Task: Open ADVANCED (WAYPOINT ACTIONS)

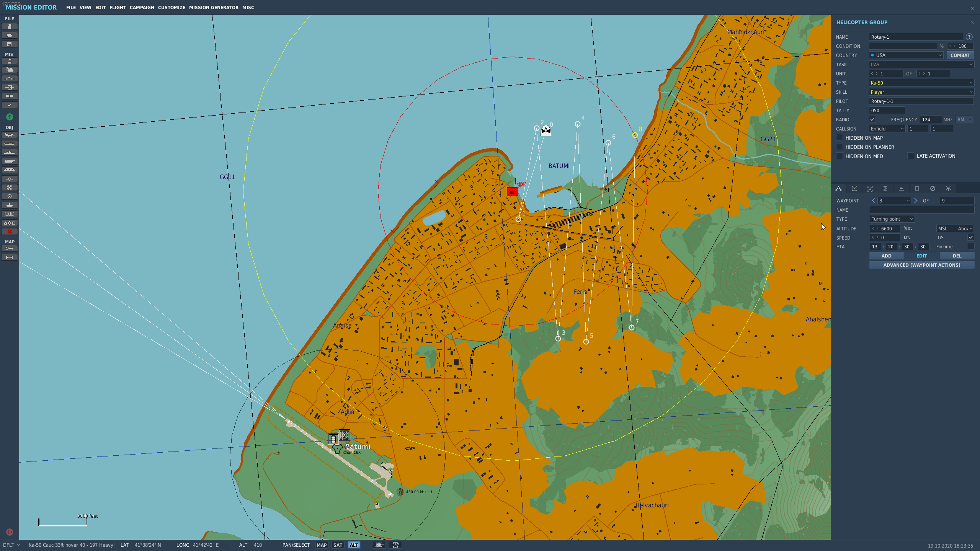Action: pyautogui.click(x=921, y=265)
